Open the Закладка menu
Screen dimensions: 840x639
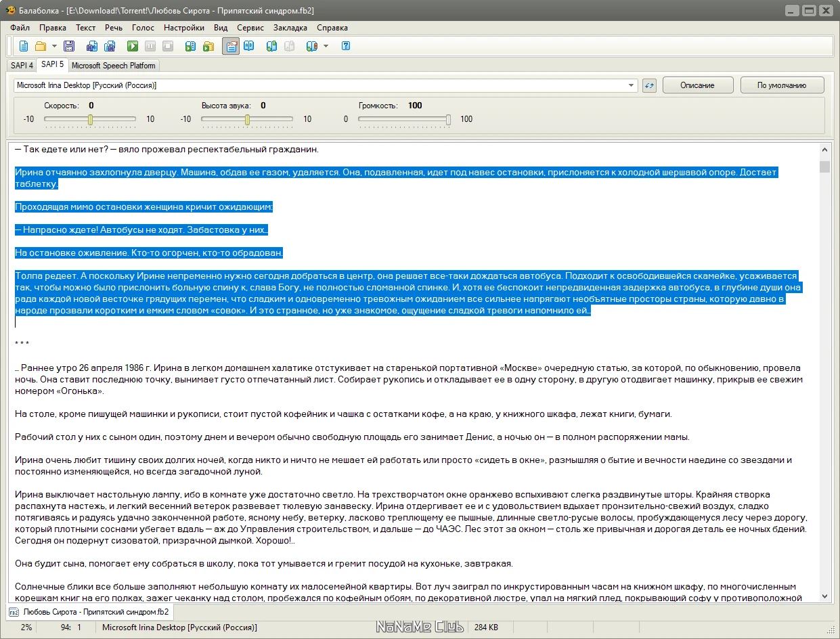pos(290,28)
